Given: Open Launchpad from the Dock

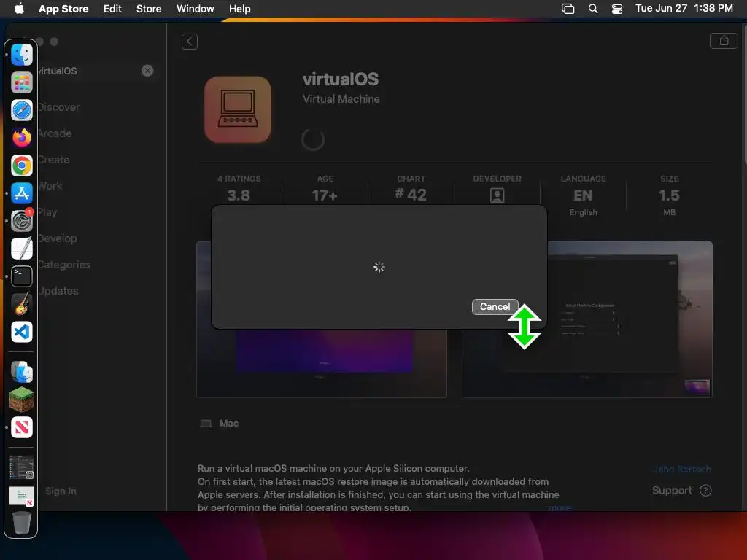Looking at the screenshot, I should (x=22, y=82).
